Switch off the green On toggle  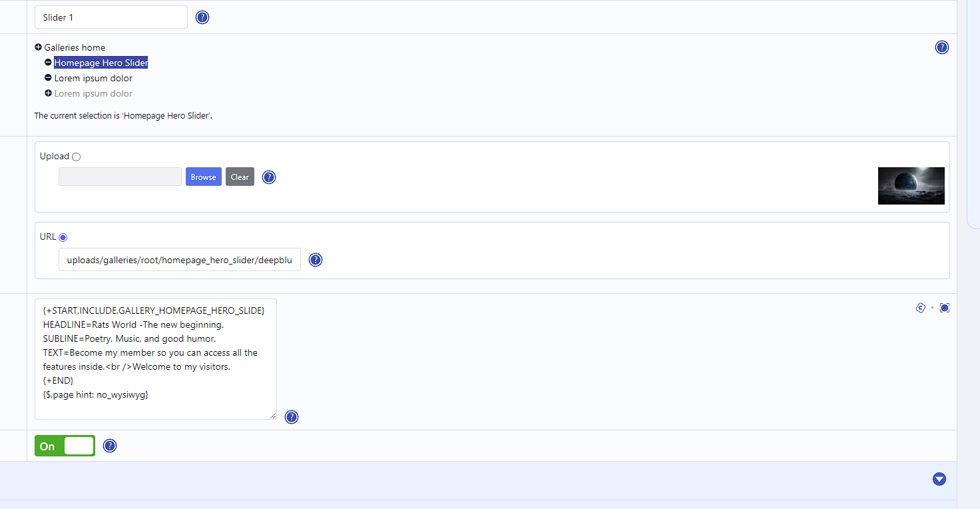65,446
